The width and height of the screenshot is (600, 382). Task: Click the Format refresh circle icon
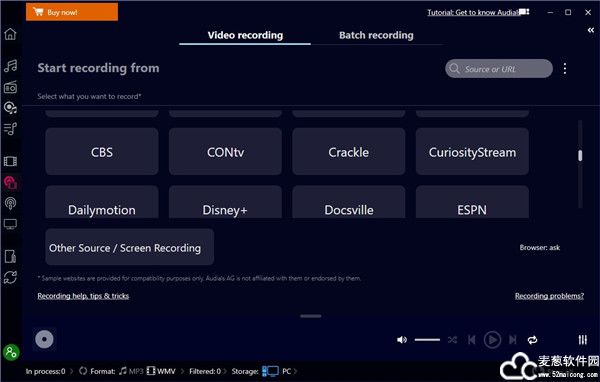83,371
